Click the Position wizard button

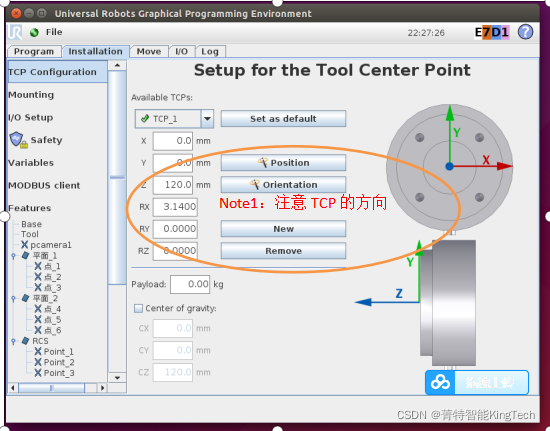(283, 163)
